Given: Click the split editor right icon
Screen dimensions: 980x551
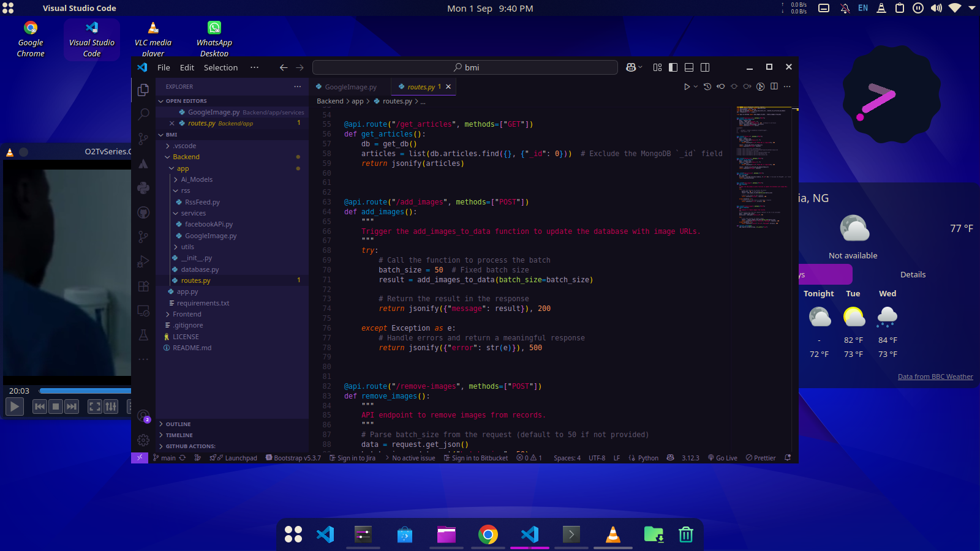Looking at the screenshot, I should coord(774,87).
